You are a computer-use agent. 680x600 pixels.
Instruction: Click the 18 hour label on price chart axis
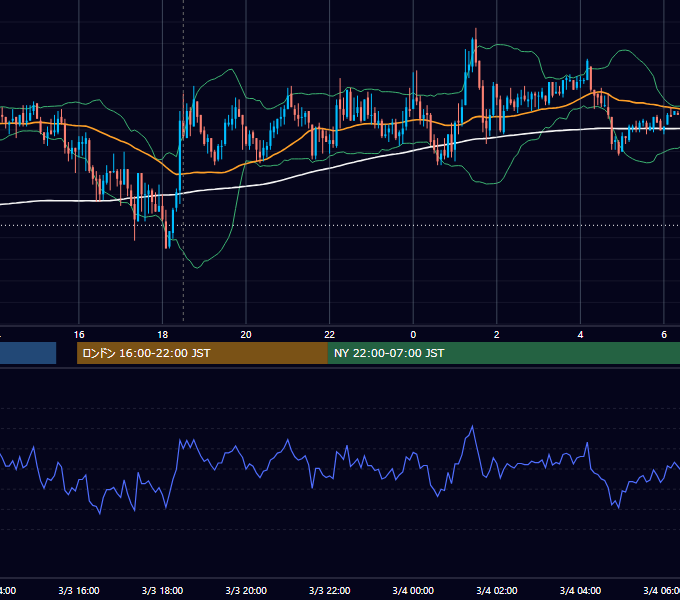click(162, 334)
